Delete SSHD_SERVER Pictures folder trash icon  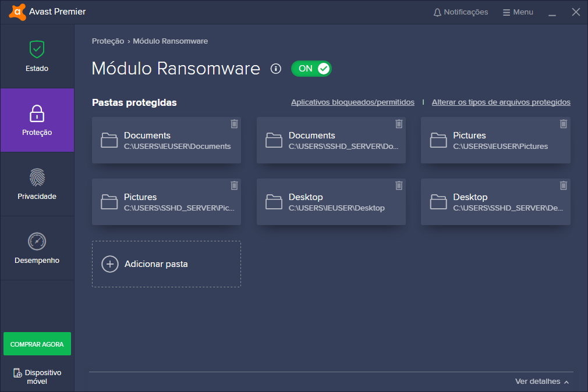point(235,185)
